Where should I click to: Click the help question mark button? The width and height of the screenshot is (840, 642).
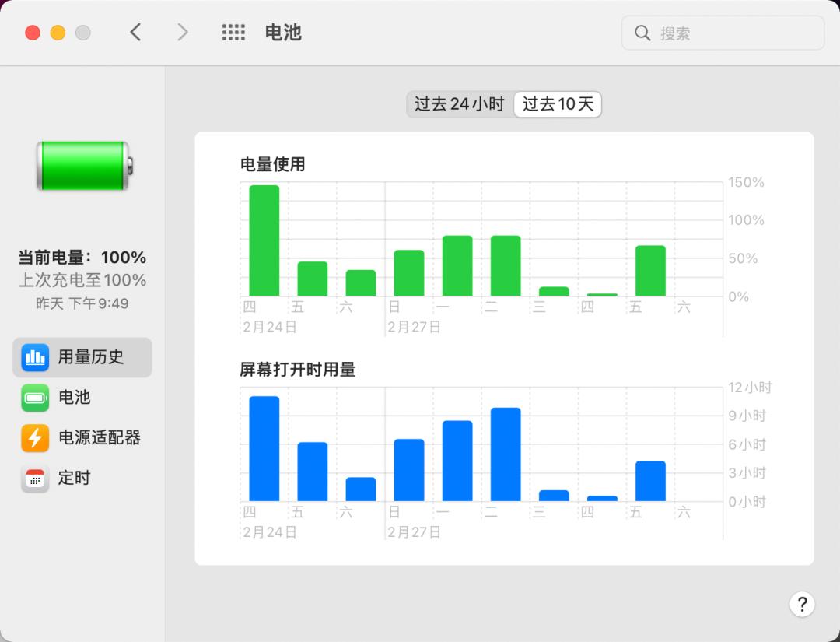click(x=802, y=604)
